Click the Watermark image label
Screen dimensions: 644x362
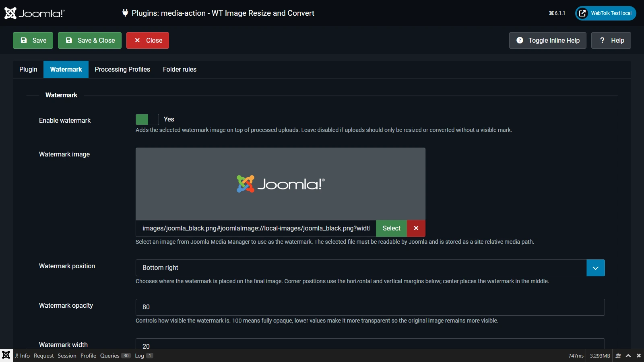pos(64,154)
